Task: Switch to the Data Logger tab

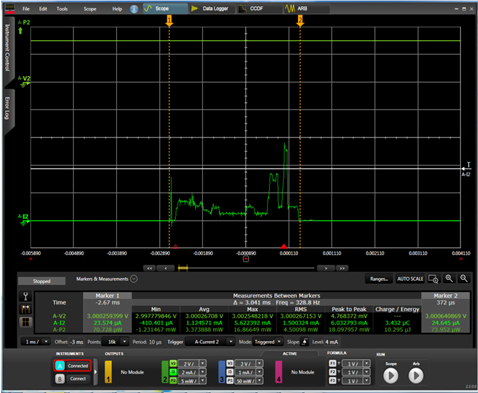Action: 211,9
